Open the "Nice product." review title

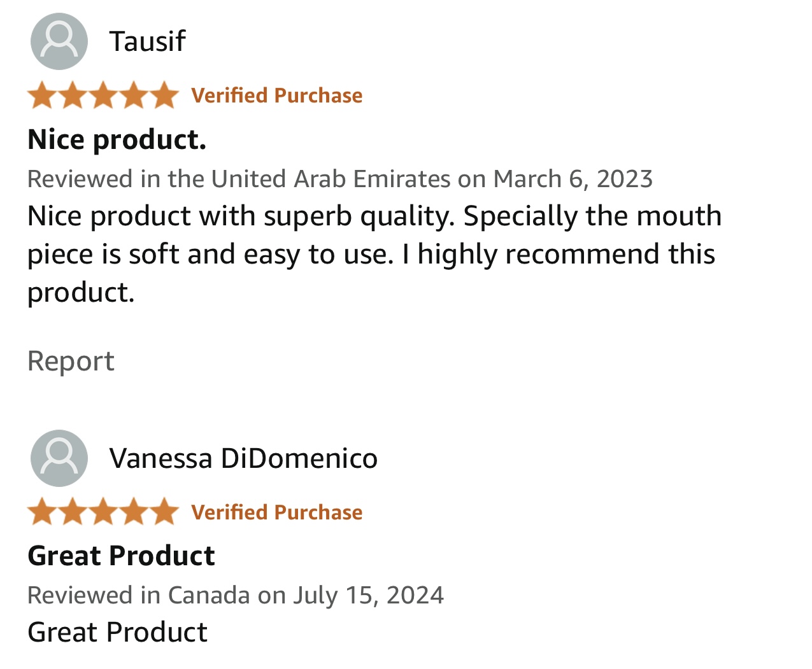point(117,139)
